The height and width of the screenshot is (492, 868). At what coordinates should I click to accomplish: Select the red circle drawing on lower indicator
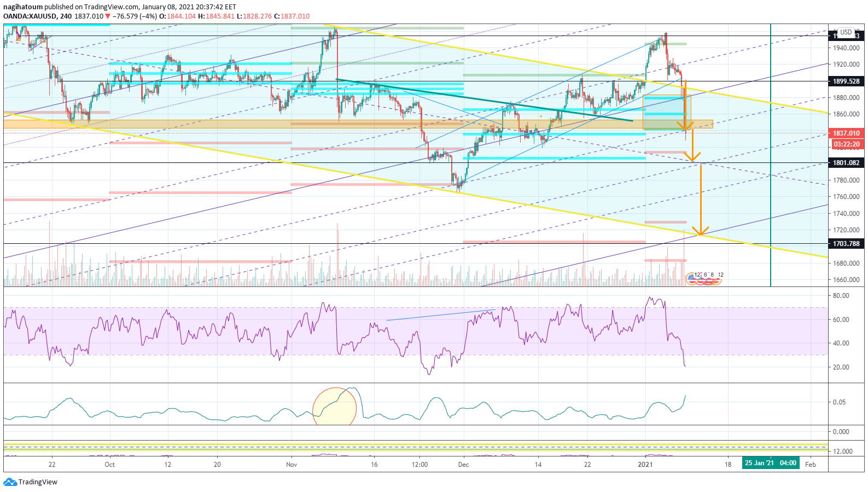[x=335, y=406]
